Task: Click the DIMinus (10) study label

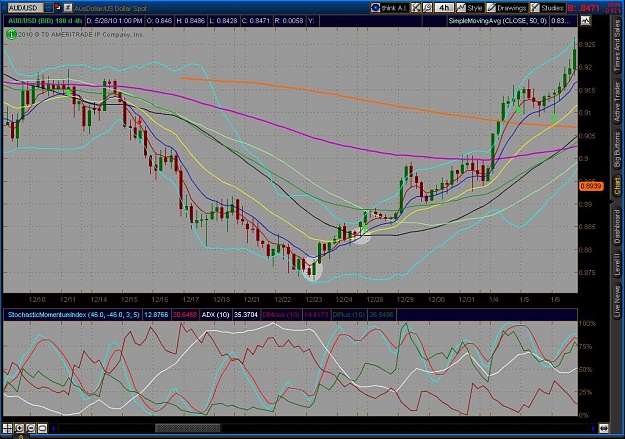Action: (x=281, y=315)
